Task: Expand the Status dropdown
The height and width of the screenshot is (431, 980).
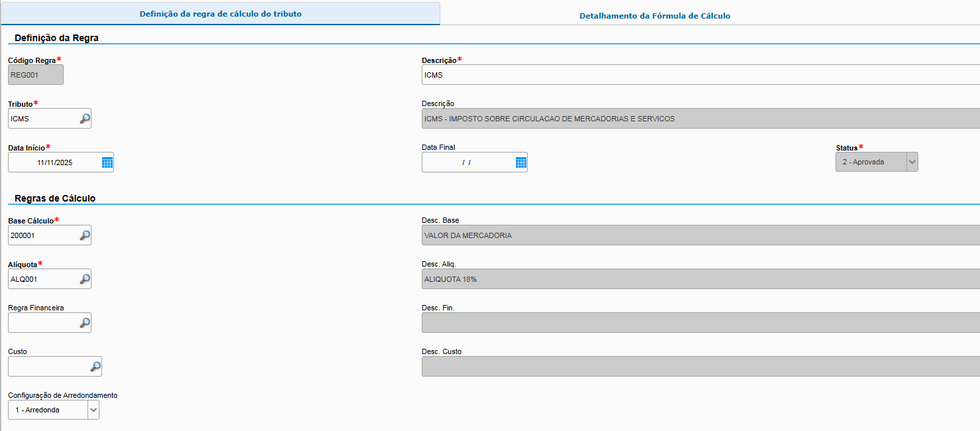Action: pyautogui.click(x=912, y=162)
